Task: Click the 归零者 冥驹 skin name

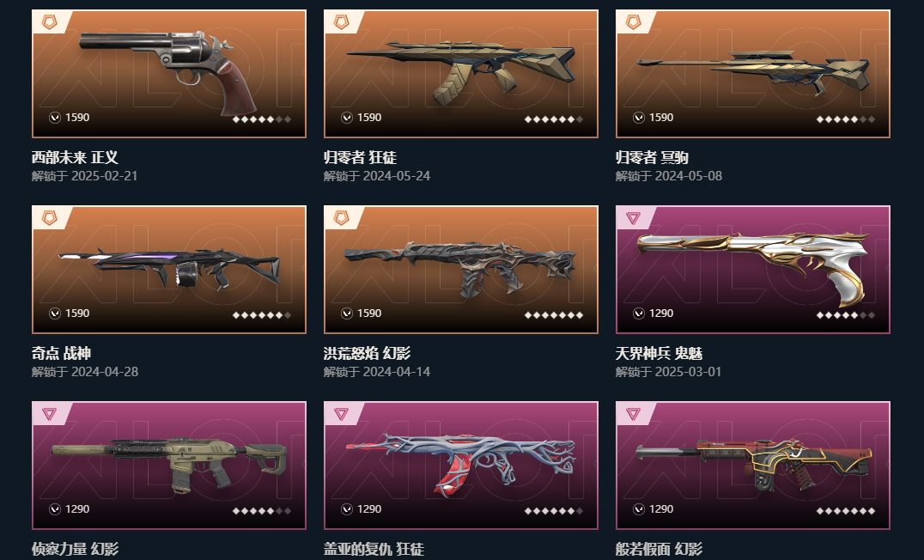Action: [x=652, y=157]
